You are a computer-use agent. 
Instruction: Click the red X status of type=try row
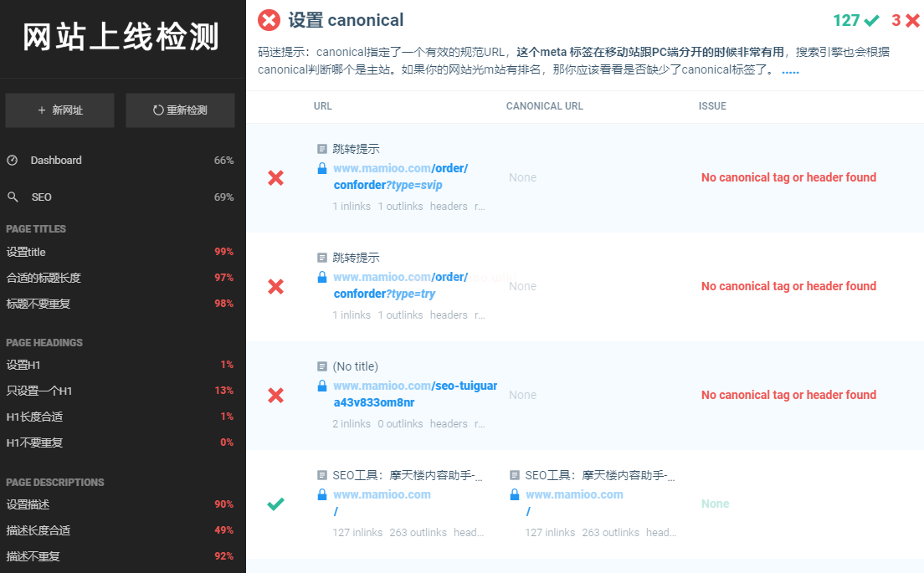(x=275, y=286)
